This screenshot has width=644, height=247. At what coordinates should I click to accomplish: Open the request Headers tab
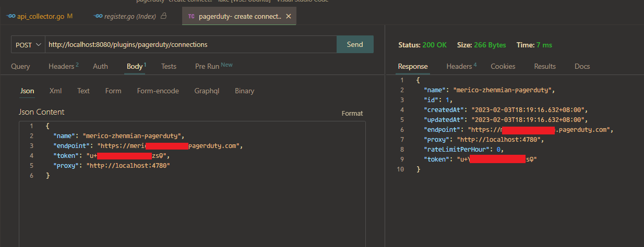pos(63,66)
